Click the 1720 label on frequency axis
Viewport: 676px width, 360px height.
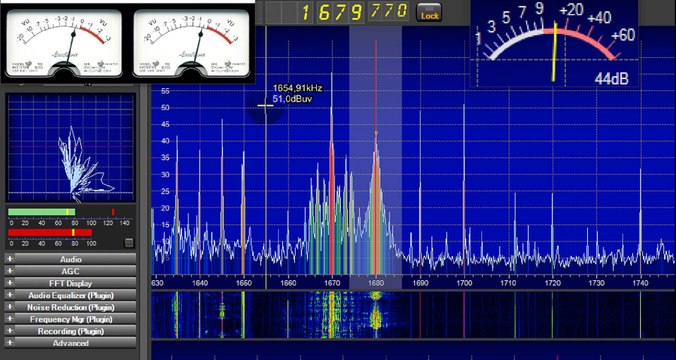(553, 283)
